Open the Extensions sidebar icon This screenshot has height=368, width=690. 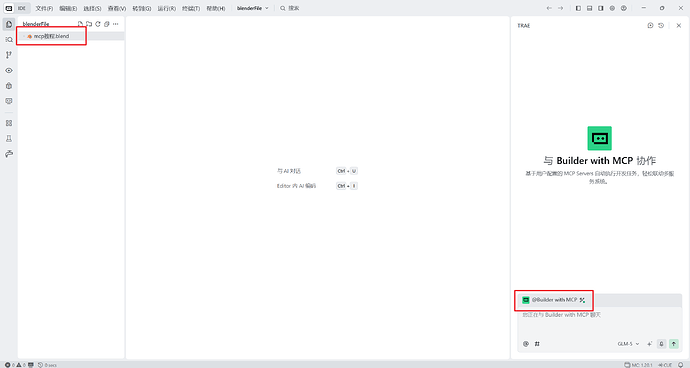pos(9,123)
